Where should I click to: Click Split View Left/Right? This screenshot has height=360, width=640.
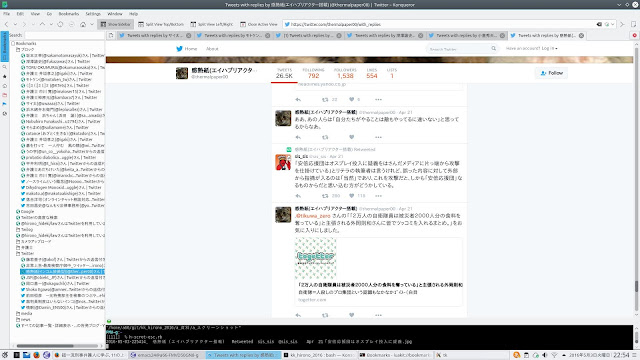pyautogui.click(x=212, y=24)
